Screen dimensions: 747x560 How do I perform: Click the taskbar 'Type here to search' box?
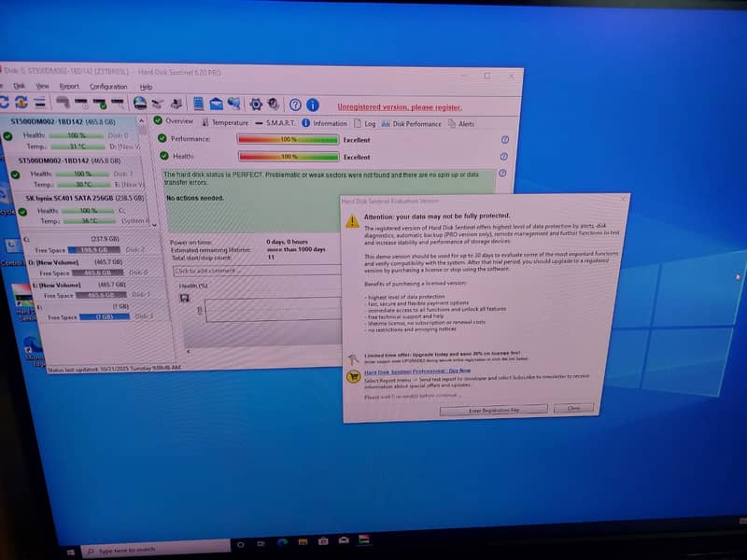point(155,549)
